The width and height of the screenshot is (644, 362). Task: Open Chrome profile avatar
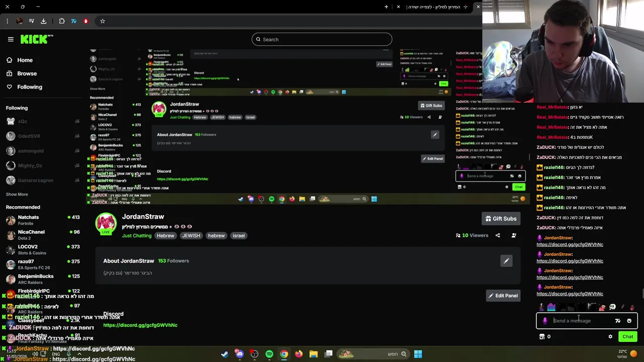(19, 21)
